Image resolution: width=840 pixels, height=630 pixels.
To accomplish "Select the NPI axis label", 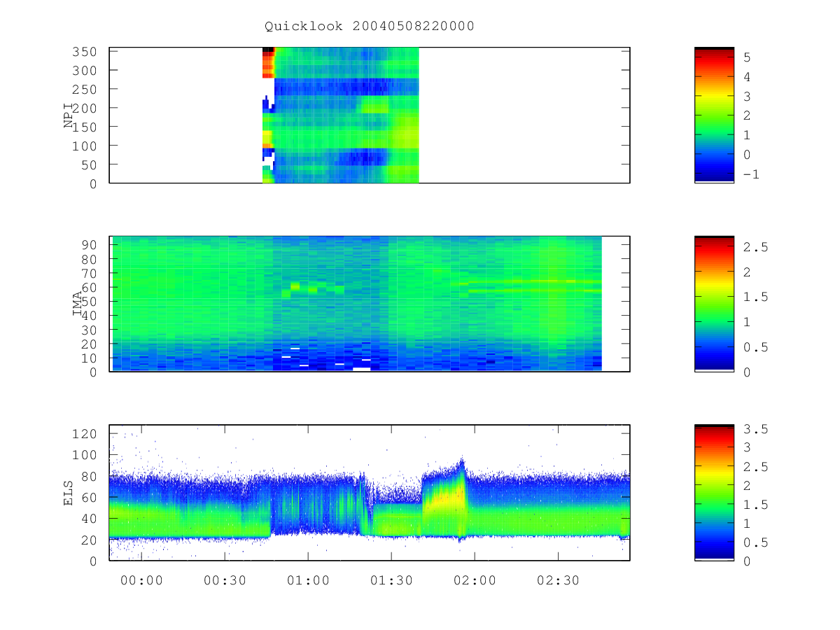I will coord(69,115).
